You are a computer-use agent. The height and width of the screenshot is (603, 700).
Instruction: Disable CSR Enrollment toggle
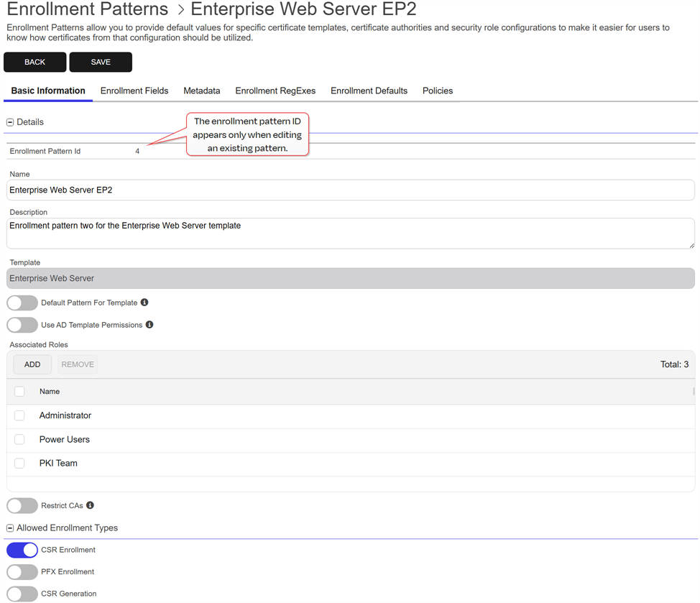pos(22,550)
